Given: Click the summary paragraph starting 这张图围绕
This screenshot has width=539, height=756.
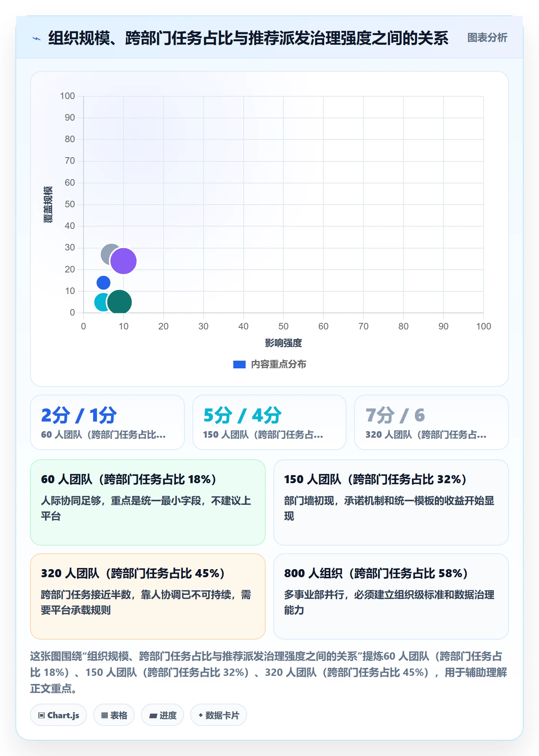Looking at the screenshot, I should coord(269,672).
